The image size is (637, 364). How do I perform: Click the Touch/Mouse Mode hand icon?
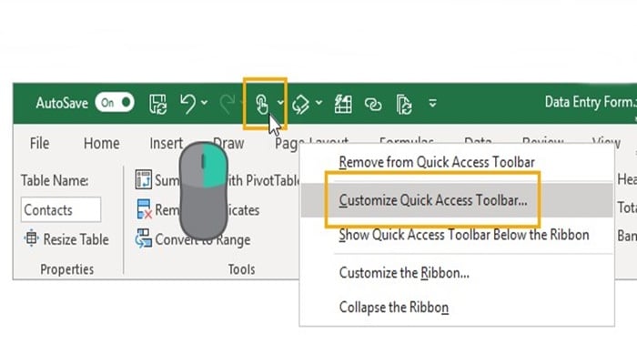pyautogui.click(x=262, y=104)
